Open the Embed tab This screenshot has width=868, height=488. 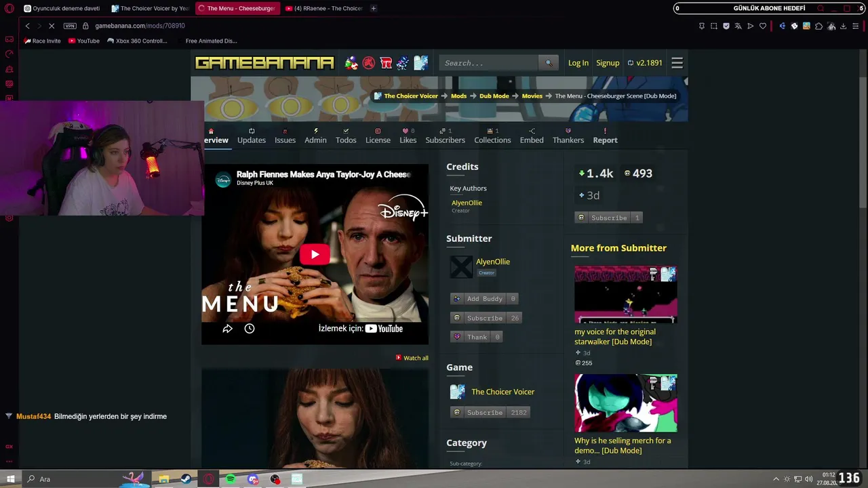pos(532,136)
